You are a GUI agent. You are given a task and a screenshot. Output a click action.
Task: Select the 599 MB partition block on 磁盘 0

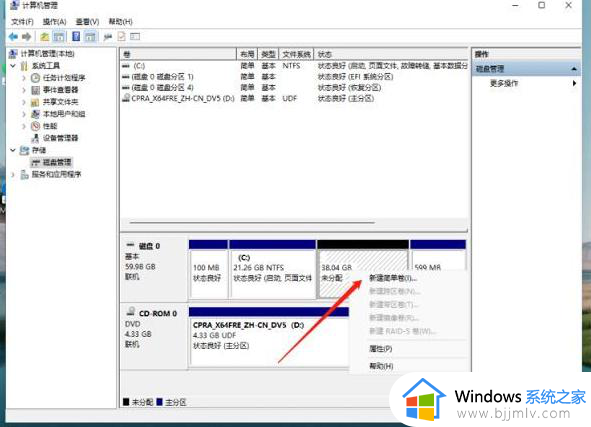(x=438, y=256)
